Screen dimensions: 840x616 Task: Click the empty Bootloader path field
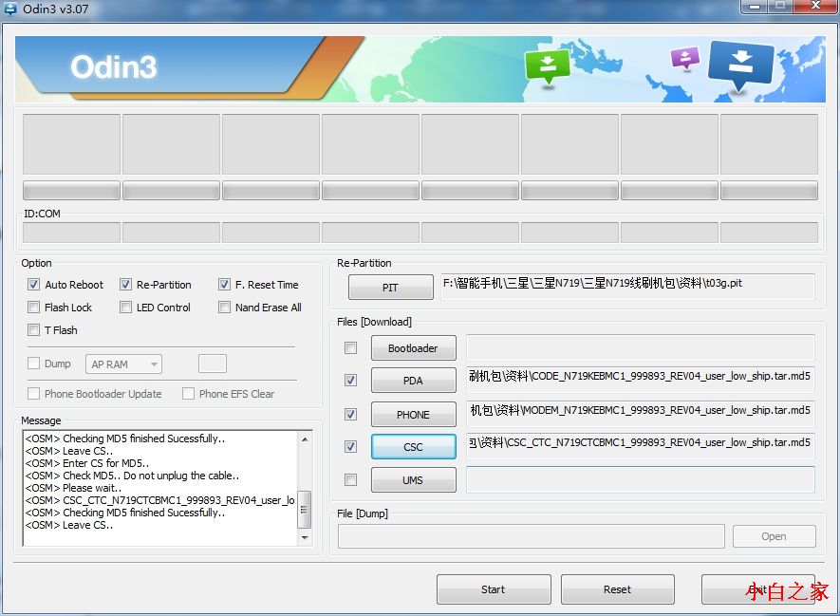[x=640, y=348]
